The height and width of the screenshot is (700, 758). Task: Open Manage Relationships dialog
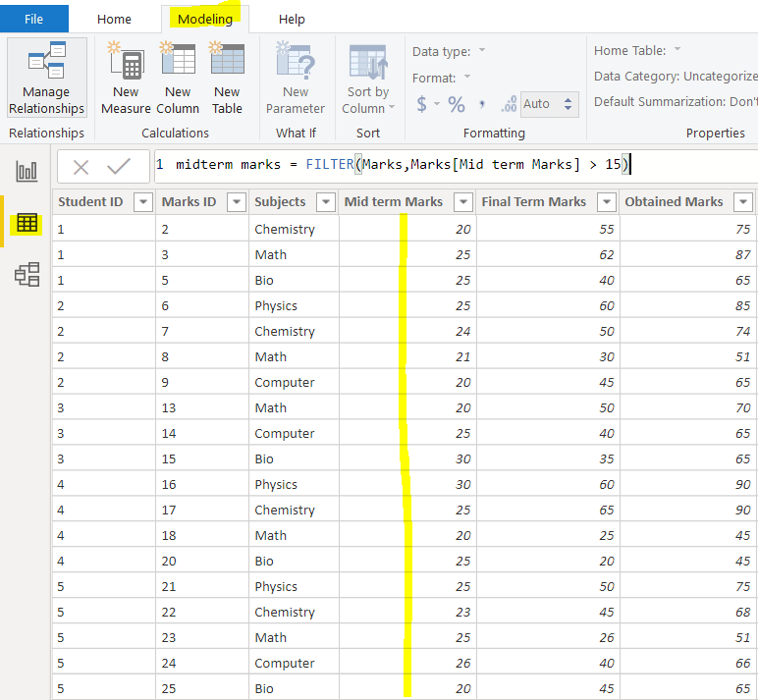click(x=46, y=78)
